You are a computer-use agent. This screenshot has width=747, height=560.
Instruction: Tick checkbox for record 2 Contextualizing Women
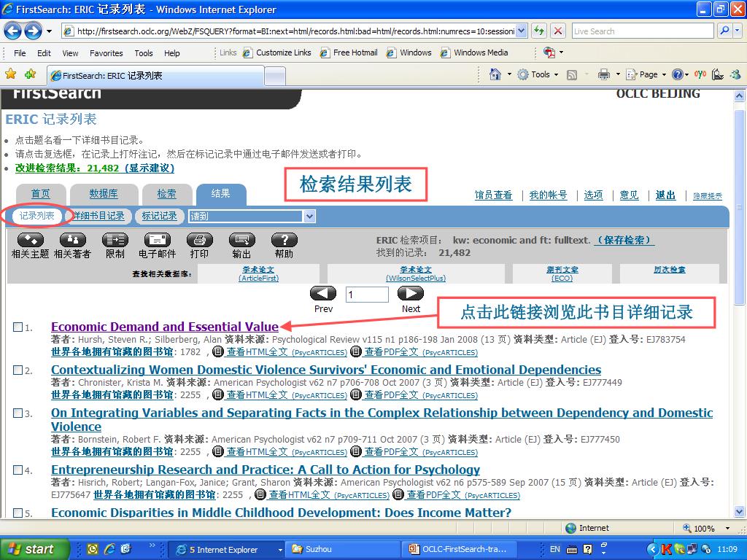pos(18,370)
